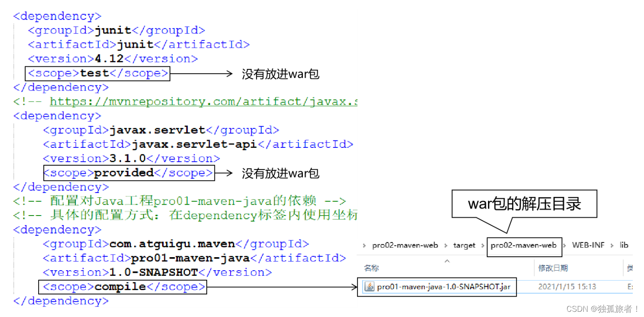The image size is (644, 317).
Task: Click the junit groupId line
Action: point(117,30)
